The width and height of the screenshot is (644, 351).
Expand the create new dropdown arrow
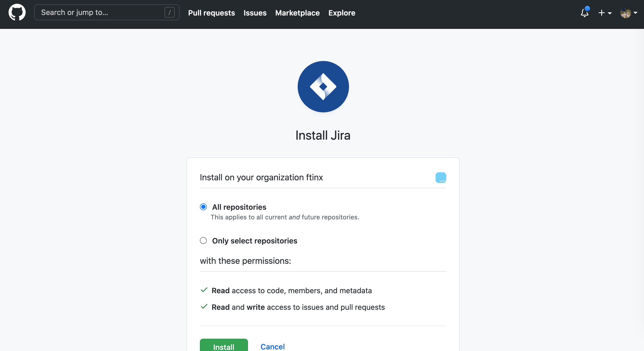(x=610, y=13)
